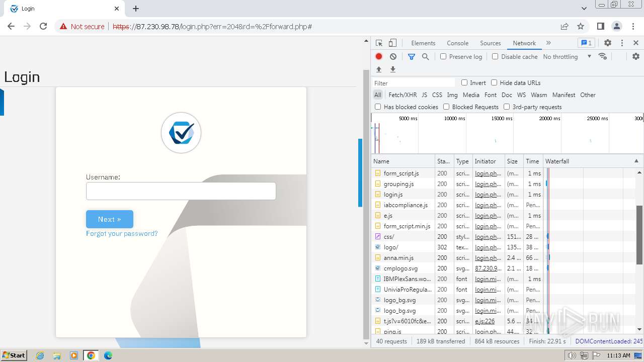Open the network search magnifier
The image size is (644, 362).
coord(426,57)
